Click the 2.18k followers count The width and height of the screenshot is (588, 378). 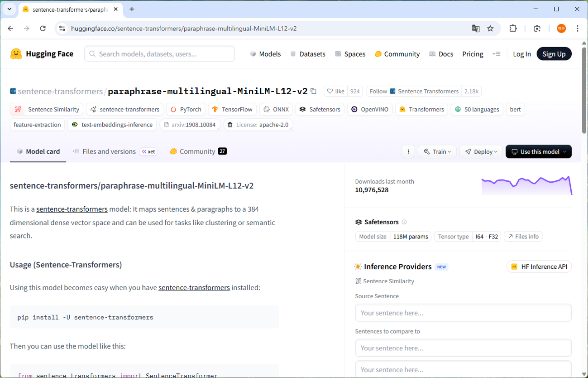pyautogui.click(x=472, y=92)
